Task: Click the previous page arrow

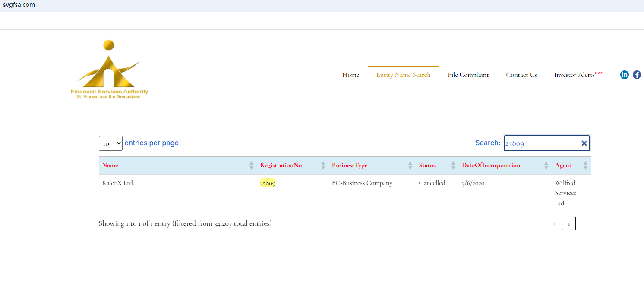Action: click(554, 224)
